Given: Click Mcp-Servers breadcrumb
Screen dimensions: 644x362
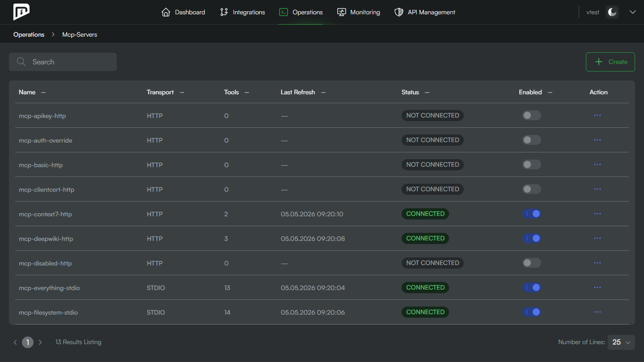Looking at the screenshot, I should pyautogui.click(x=80, y=34).
